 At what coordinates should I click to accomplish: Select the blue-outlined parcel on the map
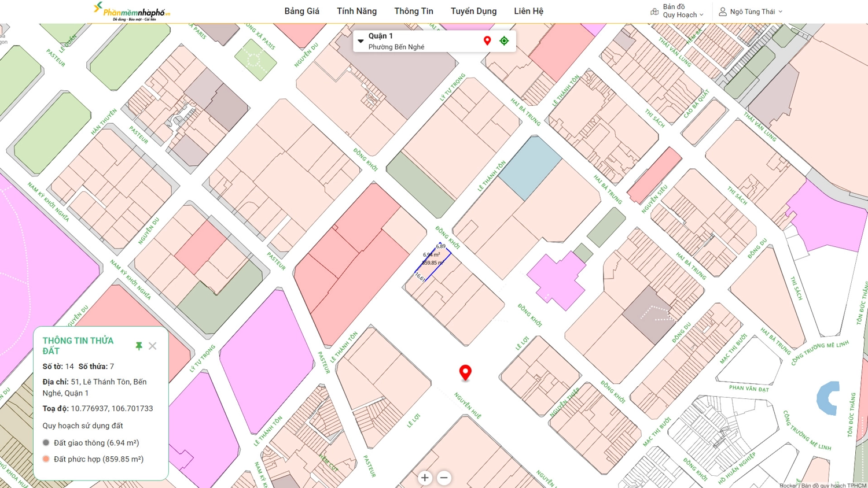(433, 262)
